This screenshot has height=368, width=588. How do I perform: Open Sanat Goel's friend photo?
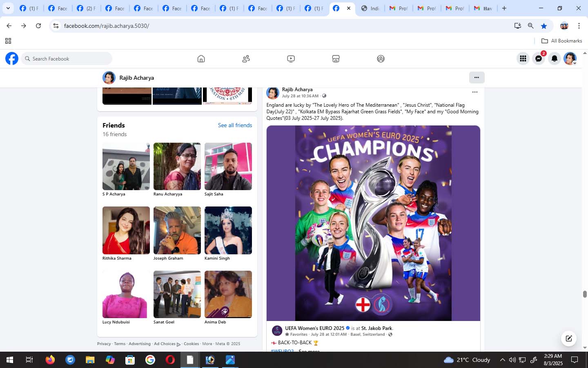(x=177, y=294)
